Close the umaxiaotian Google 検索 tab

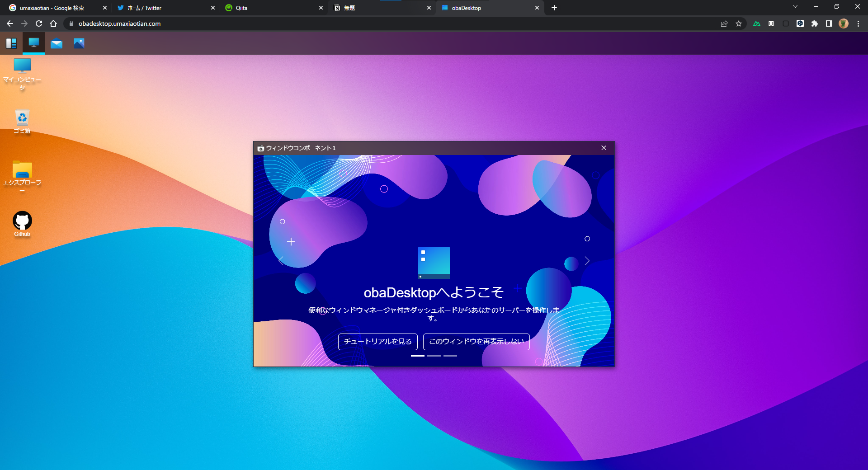coord(105,8)
